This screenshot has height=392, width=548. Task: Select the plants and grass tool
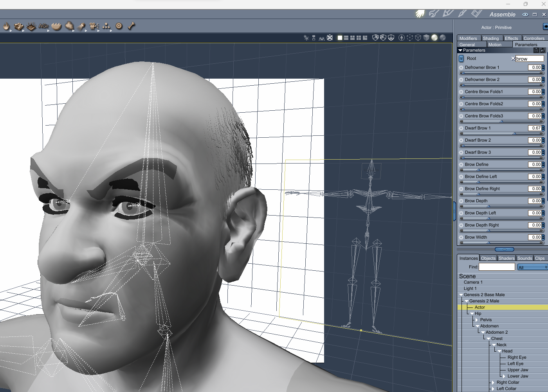[31, 26]
